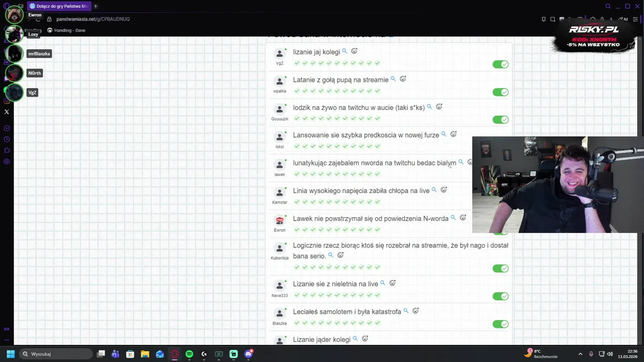Click search icon next to 'Lizanie jąder kolegi'
This screenshot has height=362, width=644.
pos(355,339)
